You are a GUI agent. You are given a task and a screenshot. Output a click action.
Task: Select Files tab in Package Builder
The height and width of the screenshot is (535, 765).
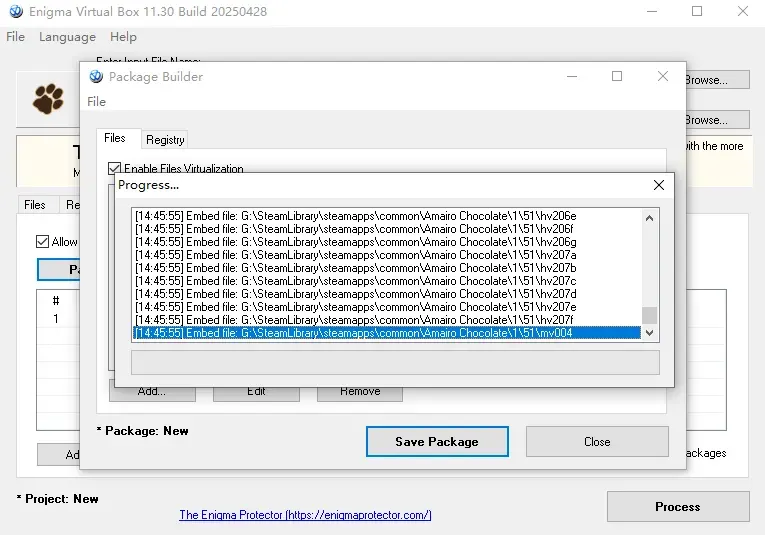(115, 138)
